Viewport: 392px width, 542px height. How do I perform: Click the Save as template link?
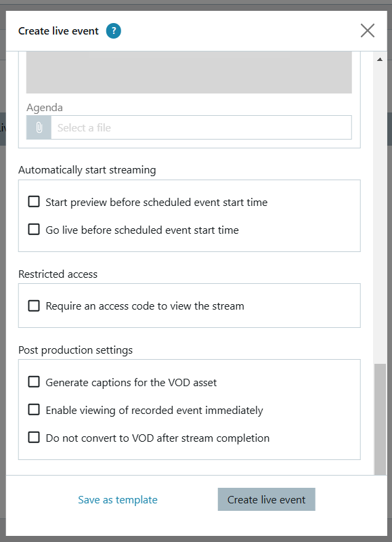point(117,499)
